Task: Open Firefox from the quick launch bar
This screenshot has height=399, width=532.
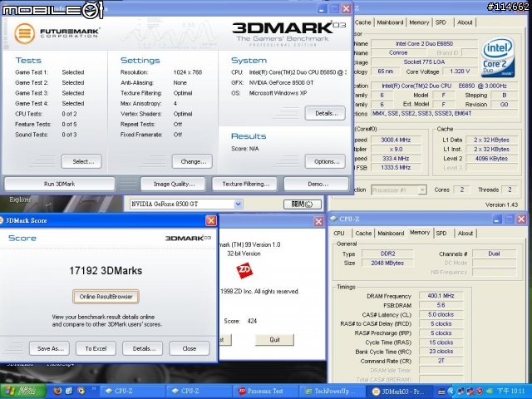Action: pyautogui.click(x=58, y=391)
